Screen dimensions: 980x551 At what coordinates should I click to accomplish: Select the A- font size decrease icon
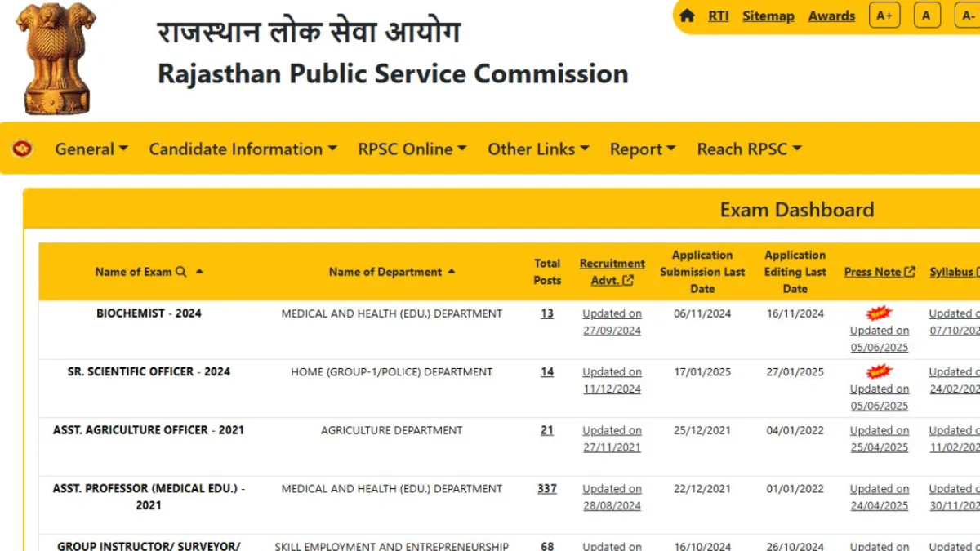pyautogui.click(x=970, y=15)
